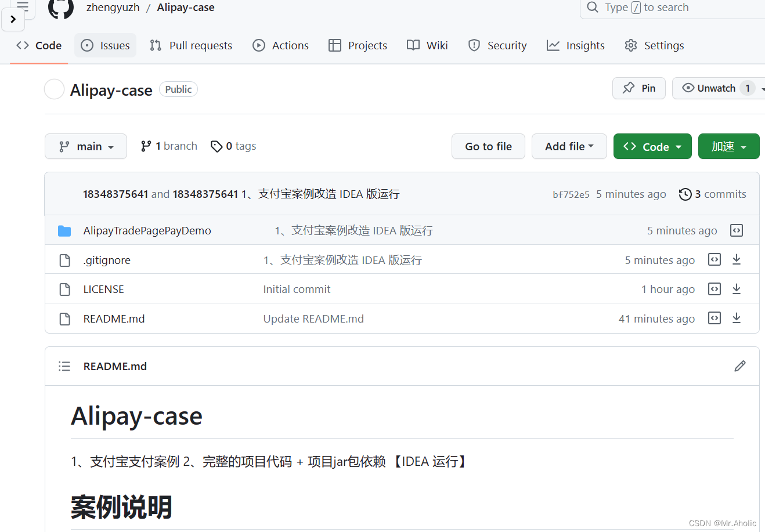Open the LICENSE file
This screenshot has width=765, height=532.
[103, 289]
